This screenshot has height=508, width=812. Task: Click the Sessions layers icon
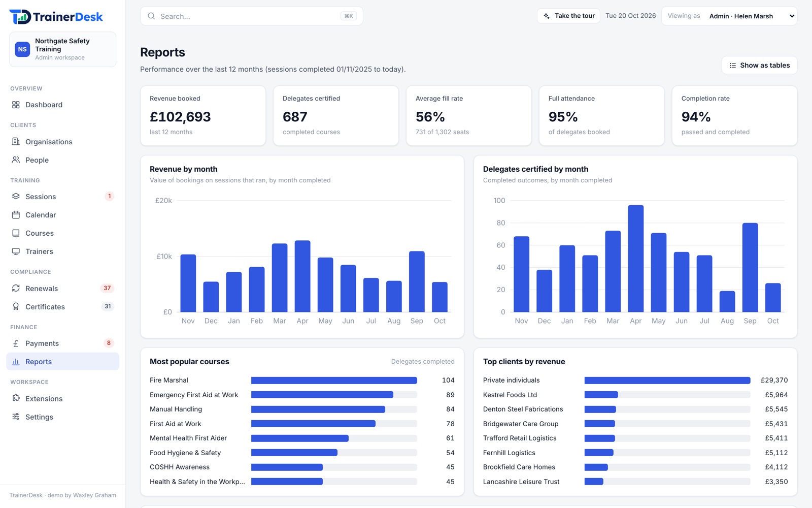coord(16,197)
